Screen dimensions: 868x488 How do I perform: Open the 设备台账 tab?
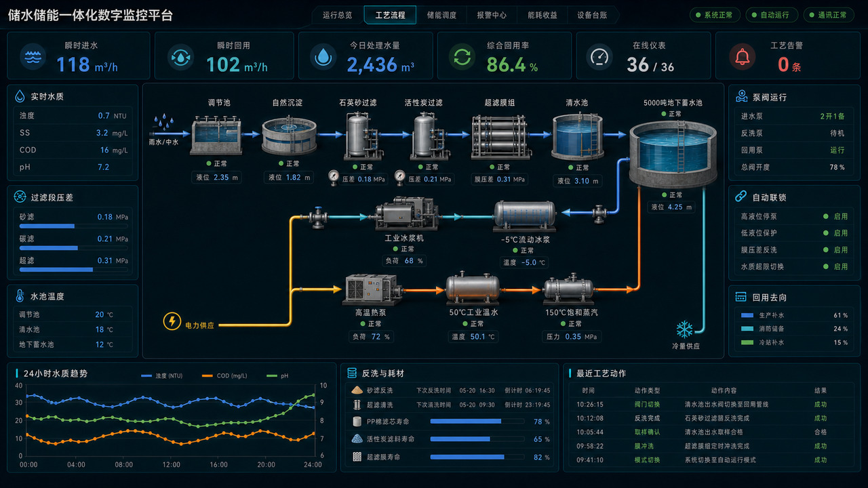coord(592,15)
